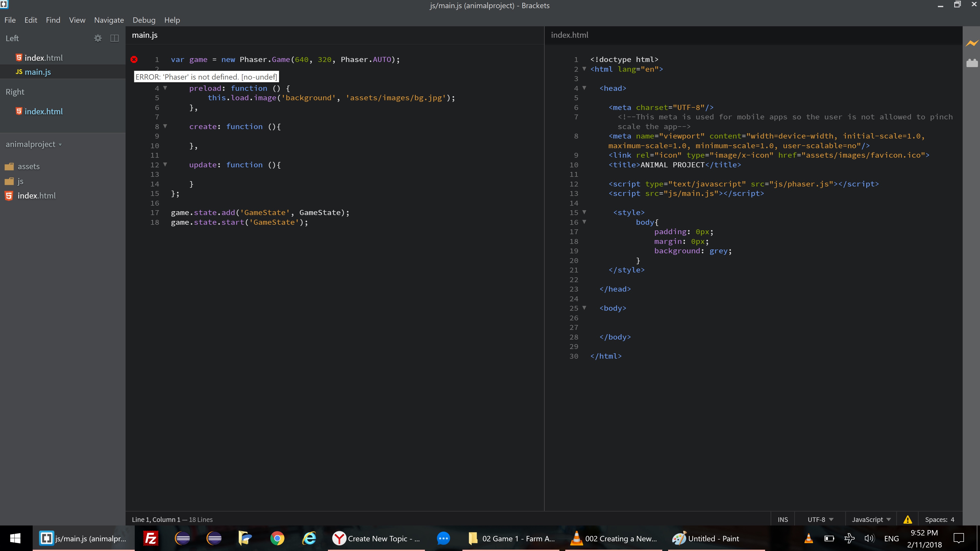Click the battery tray icon
Screen dimensions: 980x551
point(829,539)
